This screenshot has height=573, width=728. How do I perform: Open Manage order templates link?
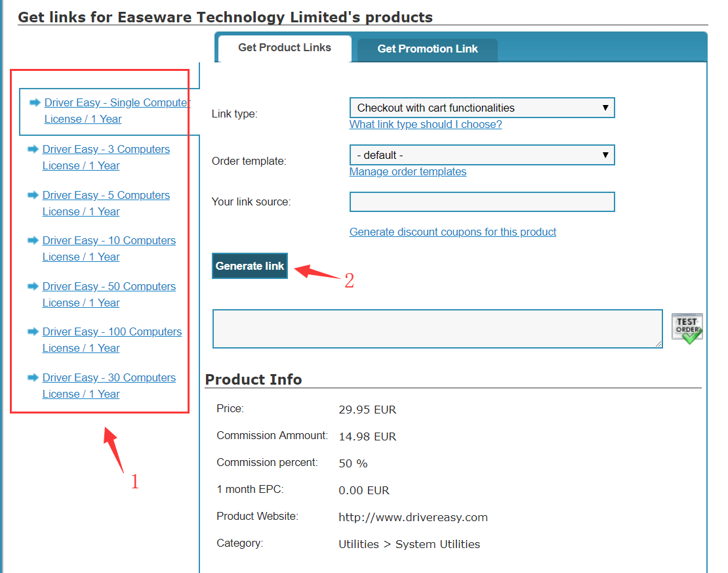pos(408,172)
